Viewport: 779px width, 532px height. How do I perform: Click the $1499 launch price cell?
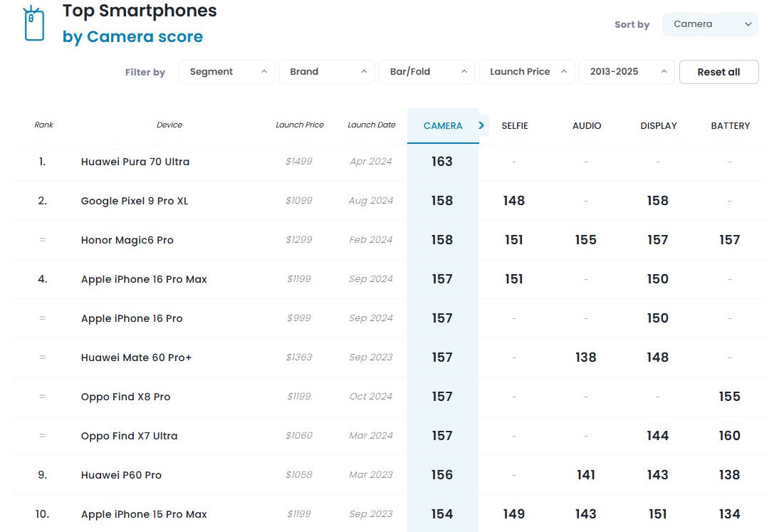point(299,162)
